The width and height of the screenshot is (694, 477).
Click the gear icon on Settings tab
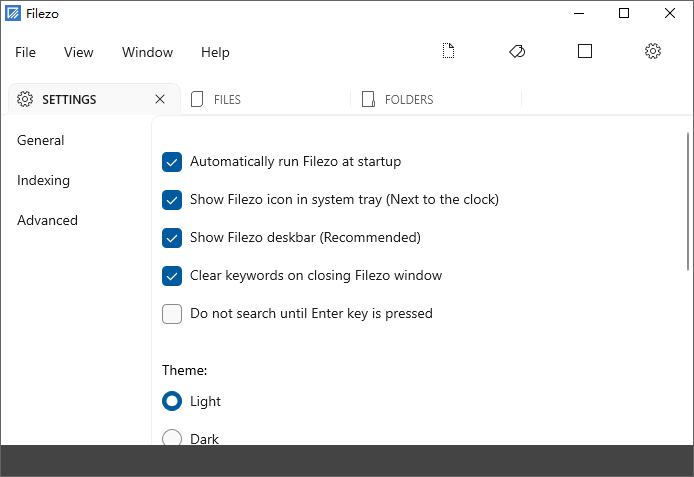(x=25, y=99)
